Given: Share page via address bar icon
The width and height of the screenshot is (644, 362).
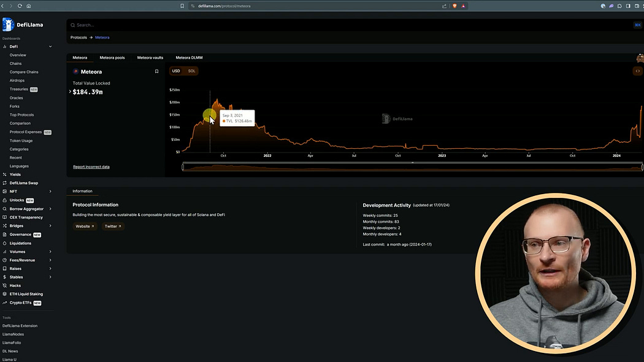Looking at the screenshot, I should click(x=444, y=6).
